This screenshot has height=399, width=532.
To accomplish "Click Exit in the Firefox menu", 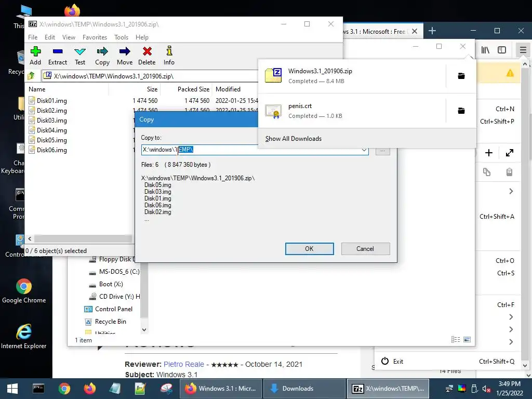I will pos(447,362).
